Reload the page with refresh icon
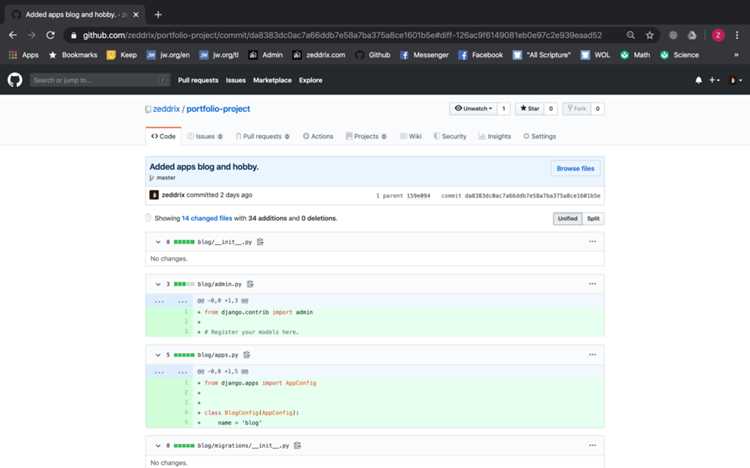Image resolution: width=750 pixels, height=468 pixels. tap(50, 35)
